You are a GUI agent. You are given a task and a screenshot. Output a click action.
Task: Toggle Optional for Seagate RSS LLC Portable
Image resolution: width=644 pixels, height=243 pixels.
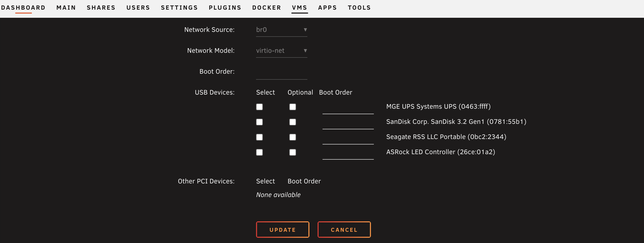pyautogui.click(x=293, y=137)
